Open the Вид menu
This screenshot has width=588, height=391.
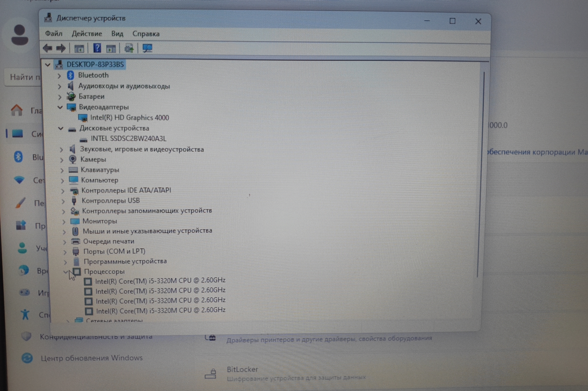[x=117, y=34]
